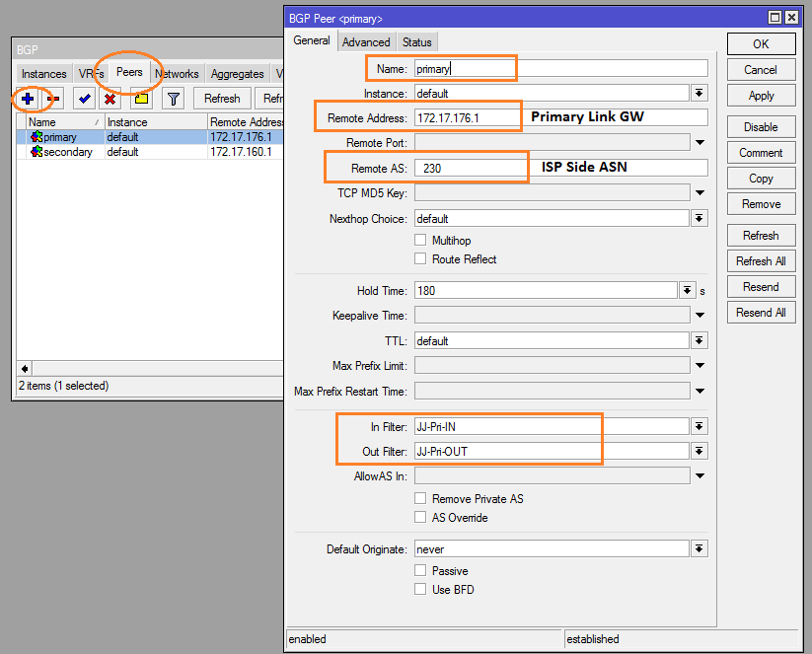Add a new BGP peer with plus icon
This screenshot has height=654, width=812.
point(28,99)
